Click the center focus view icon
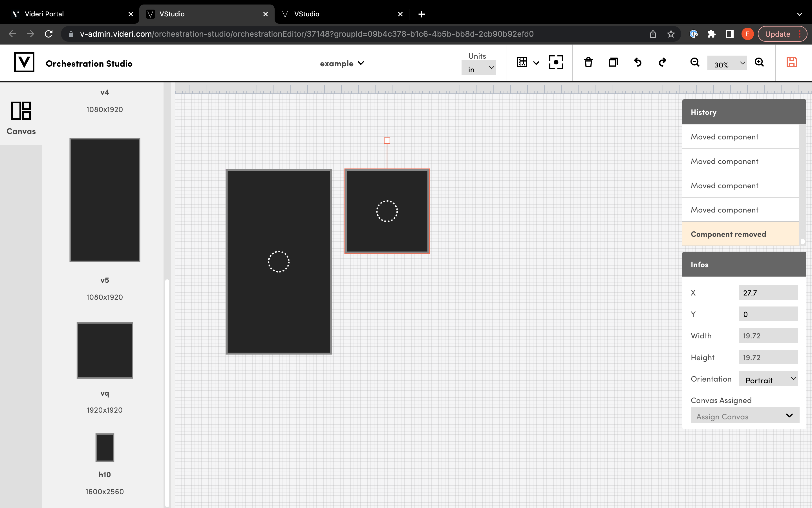This screenshot has height=508, width=812. (556, 62)
